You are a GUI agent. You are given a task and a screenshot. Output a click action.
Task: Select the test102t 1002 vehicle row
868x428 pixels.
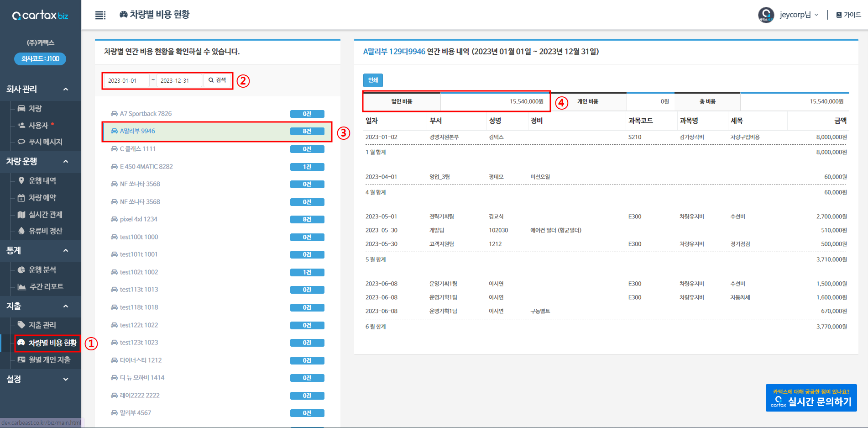point(217,272)
